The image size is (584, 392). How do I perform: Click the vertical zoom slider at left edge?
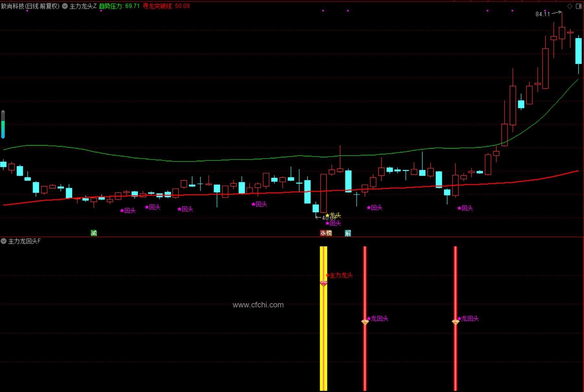[x=3, y=125]
